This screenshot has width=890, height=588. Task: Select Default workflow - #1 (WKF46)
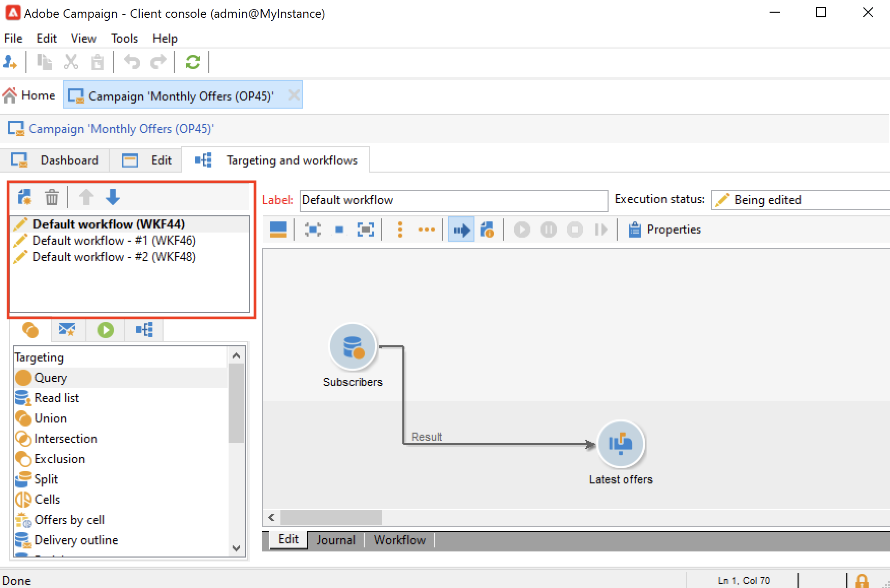click(x=130, y=240)
